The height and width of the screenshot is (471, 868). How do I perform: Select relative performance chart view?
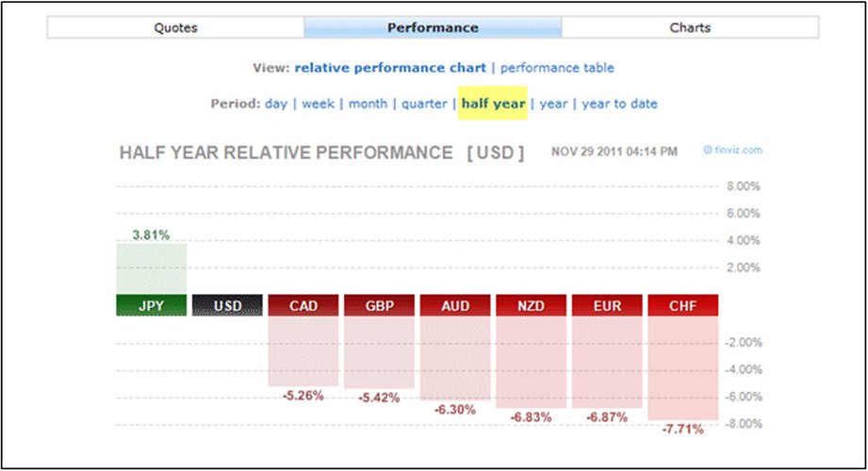390,68
